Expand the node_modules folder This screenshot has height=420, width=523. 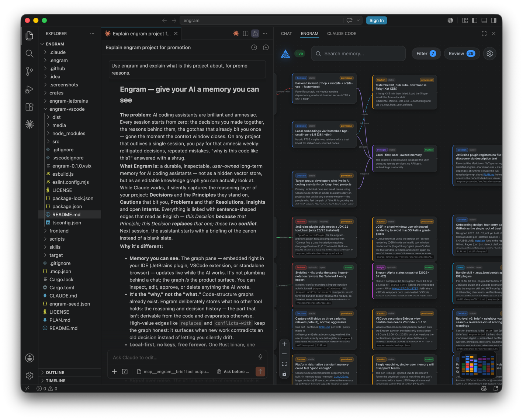coord(70,134)
